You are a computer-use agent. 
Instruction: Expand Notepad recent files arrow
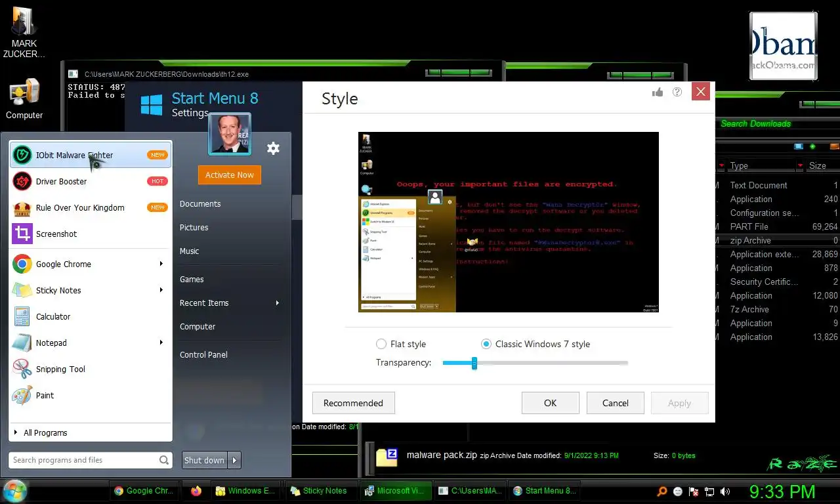pyautogui.click(x=161, y=343)
